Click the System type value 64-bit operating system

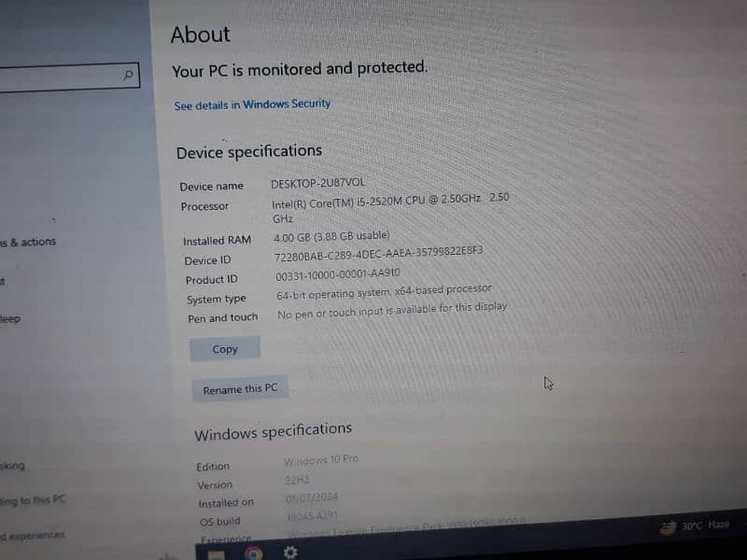tap(384, 292)
